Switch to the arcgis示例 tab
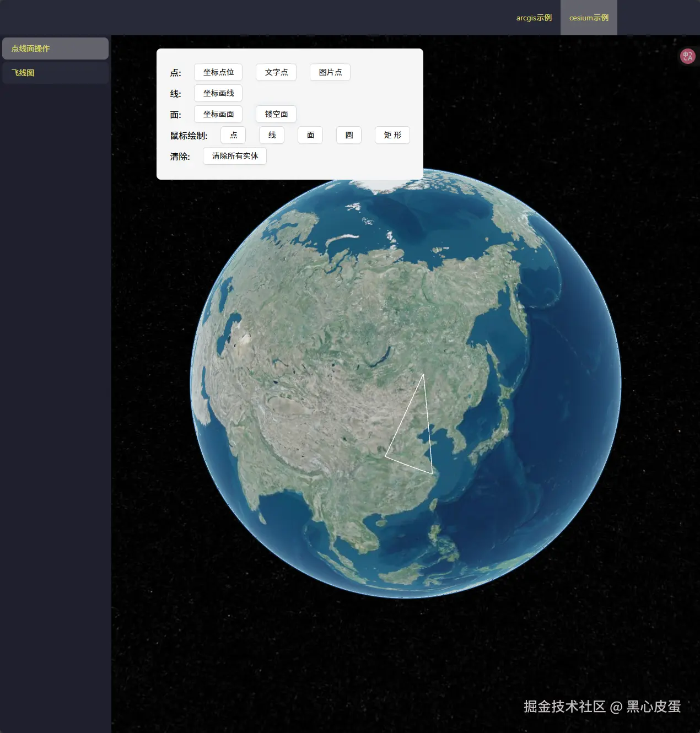Viewport: 700px width, 733px height. pos(533,18)
